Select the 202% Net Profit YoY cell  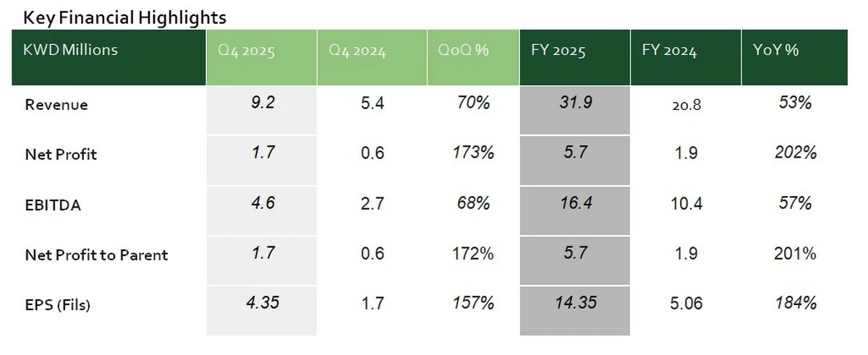[796, 153]
